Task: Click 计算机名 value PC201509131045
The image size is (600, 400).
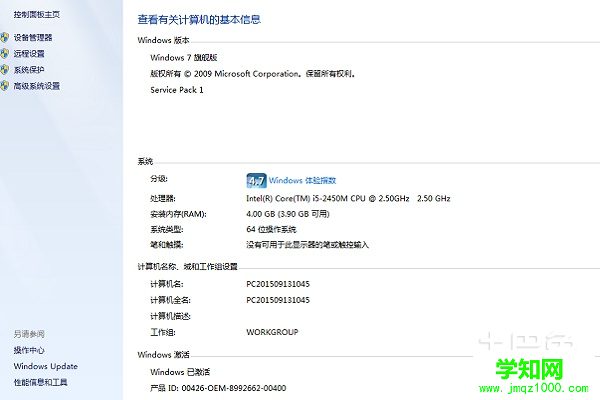Action: pos(278,284)
